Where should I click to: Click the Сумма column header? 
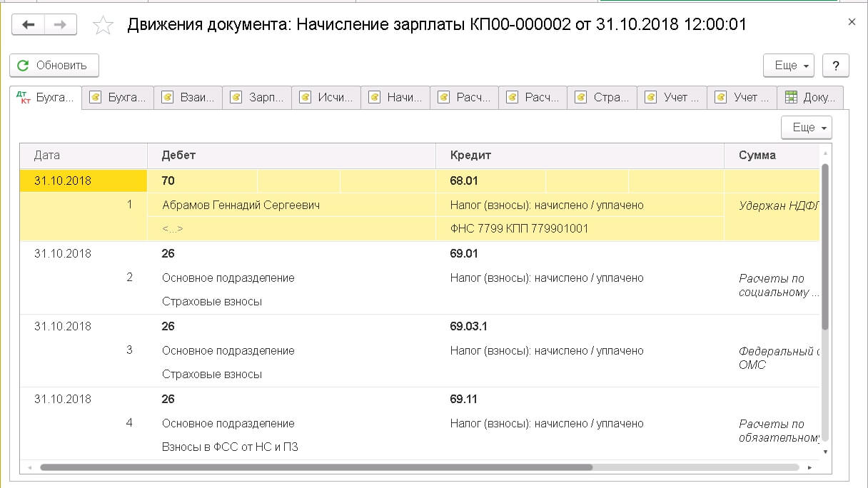coord(772,156)
